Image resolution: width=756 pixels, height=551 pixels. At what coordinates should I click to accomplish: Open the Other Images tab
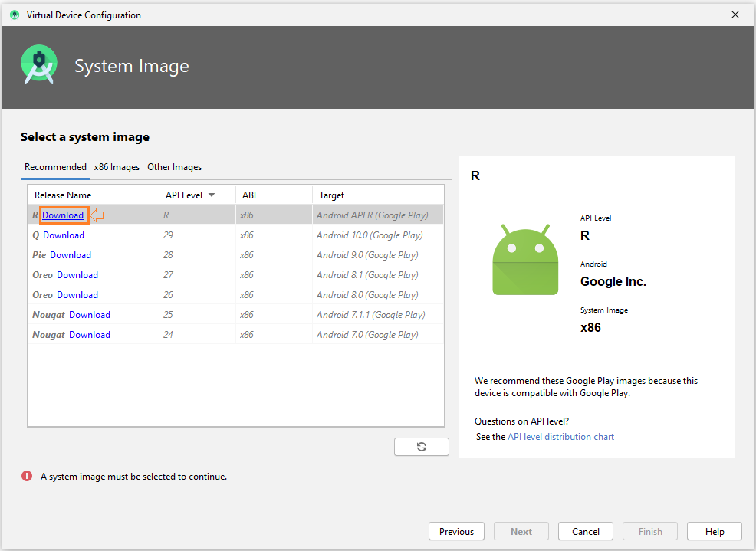[175, 167]
